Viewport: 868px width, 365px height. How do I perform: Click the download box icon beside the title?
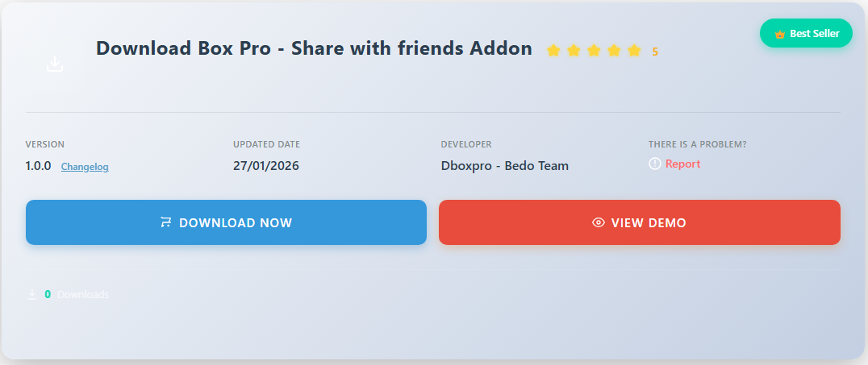tap(55, 64)
